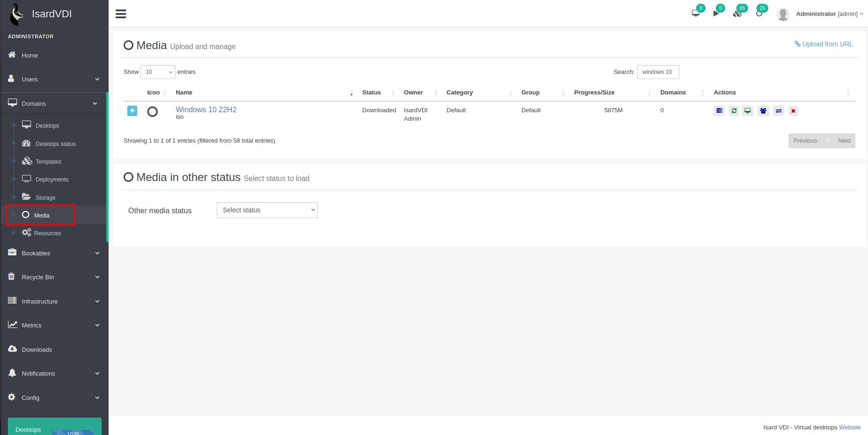The height and width of the screenshot is (435, 868).
Task: Toggle the hamburger sidebar menu
Action: [x=121, y=14]
